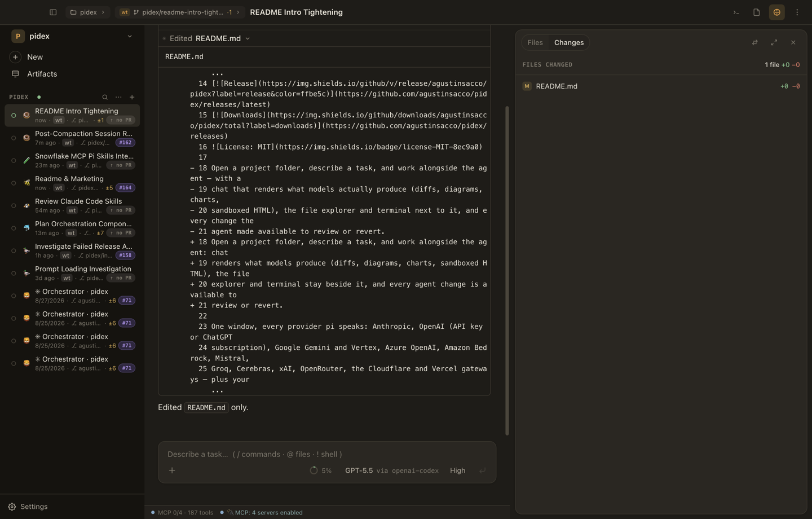Click avatar icon of Readme & Marketing session
Screen dimensions: 812x519
point(27,183)
